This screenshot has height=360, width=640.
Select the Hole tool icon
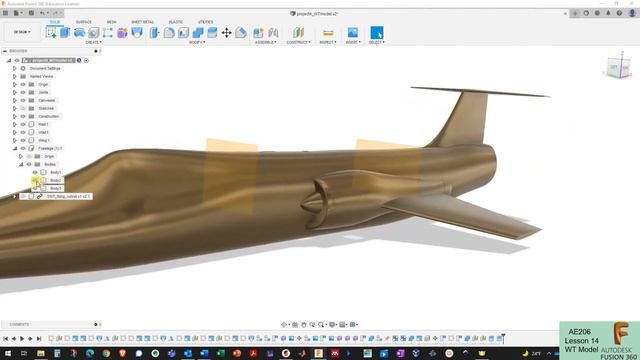tap(94, 33)
